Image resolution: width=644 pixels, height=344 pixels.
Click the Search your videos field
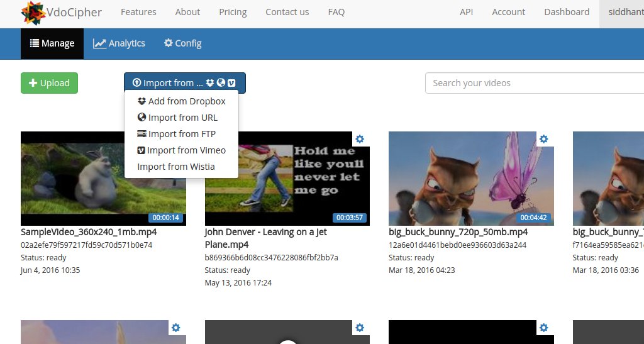535,83
